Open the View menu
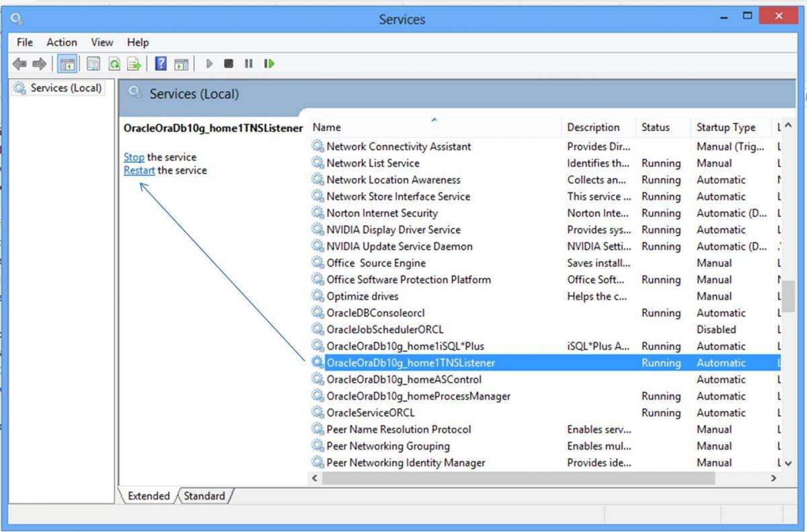The width and height of the screenshot is (807, 532). (x=102, y=42)
